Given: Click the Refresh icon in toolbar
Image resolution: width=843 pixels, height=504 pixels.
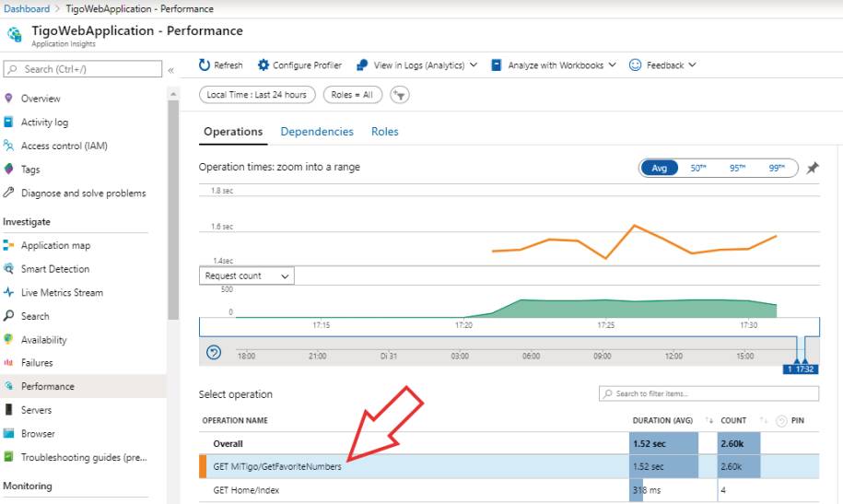Looking at the screenshot, I should point(205,65).
